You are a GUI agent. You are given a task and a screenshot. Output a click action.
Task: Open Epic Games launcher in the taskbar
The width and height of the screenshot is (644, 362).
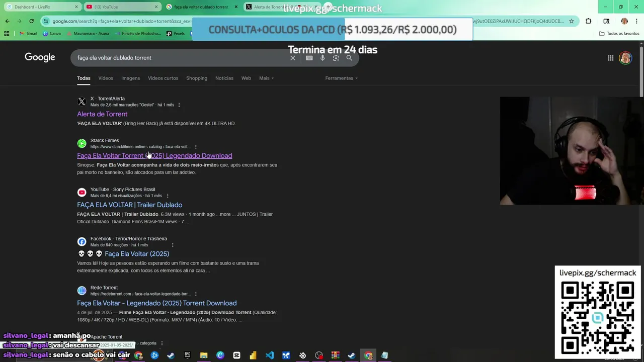coord(187,355)
